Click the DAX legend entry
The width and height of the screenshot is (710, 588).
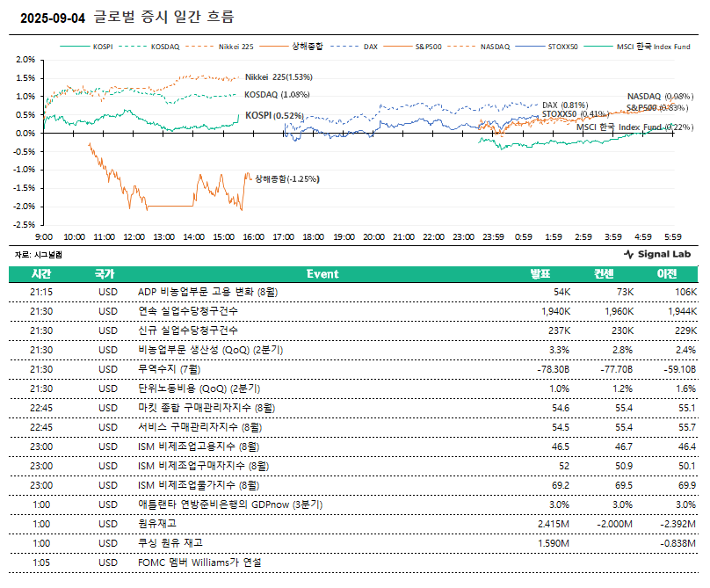(x=353, y=47)
